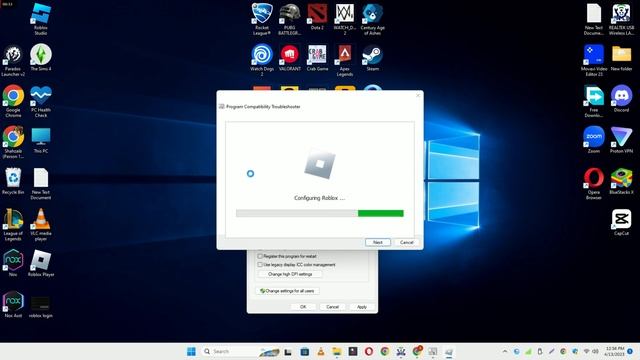Toggle Register this program for restart checkbox
Viewport: 640px width, 360px height.
click(x=260, y=256)
